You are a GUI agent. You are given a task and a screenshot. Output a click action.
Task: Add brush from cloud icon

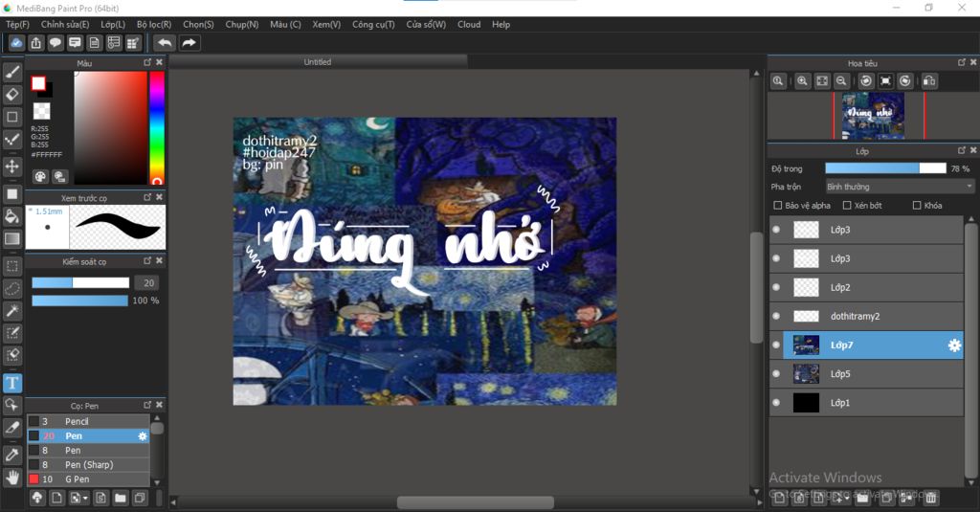pyautogui.click(x=37, y=498)
